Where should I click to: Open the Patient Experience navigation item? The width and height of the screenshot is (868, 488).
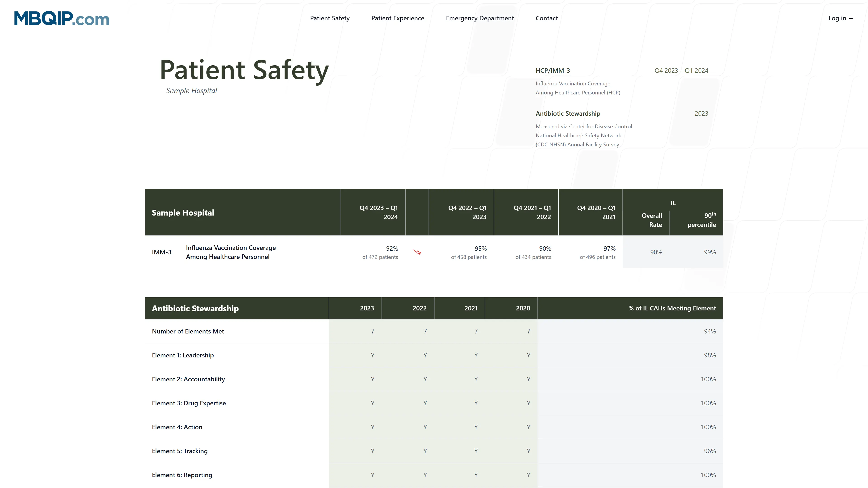[398, 18]
